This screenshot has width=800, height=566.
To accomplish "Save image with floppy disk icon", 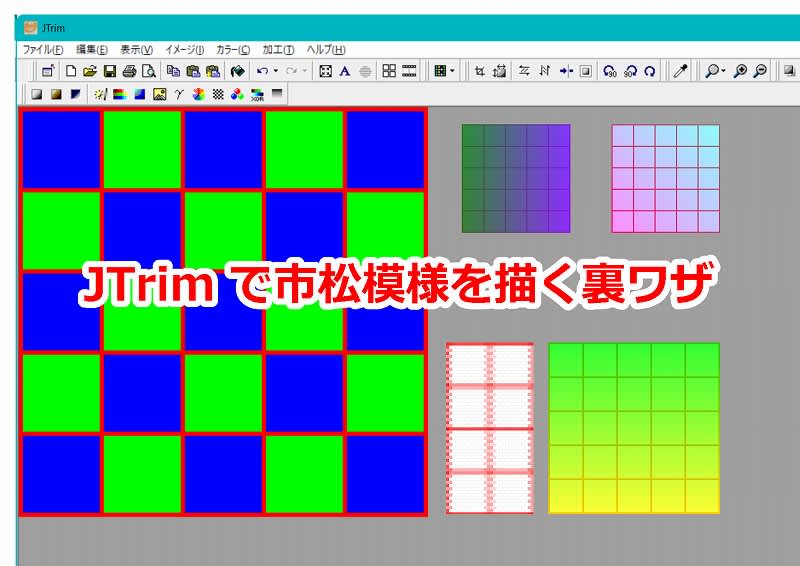I will (110, 71).
